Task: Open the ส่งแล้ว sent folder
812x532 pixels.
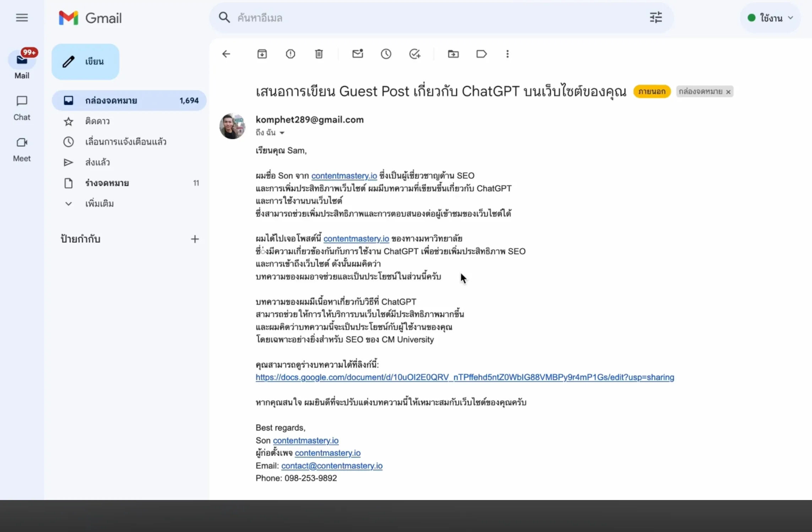Action: coord(129,163)
